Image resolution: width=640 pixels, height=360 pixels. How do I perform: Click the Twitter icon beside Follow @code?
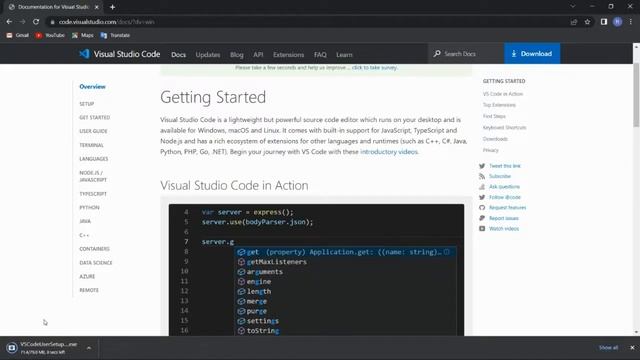482,197
